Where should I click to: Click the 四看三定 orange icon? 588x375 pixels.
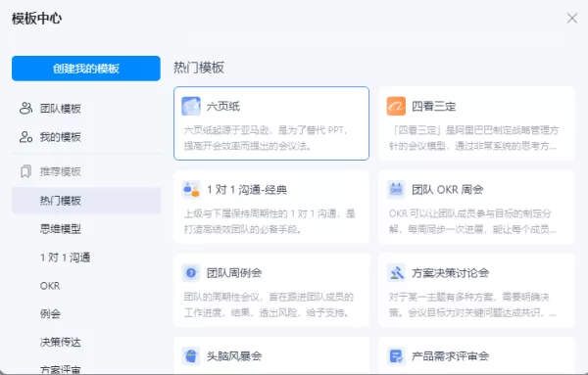coord(396,106)
